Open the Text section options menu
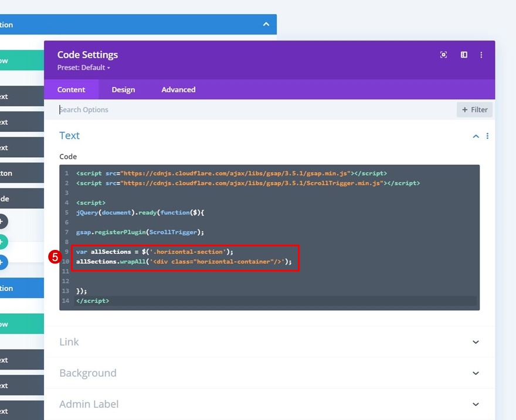The image size is (516, 420). tap(487, 136)
